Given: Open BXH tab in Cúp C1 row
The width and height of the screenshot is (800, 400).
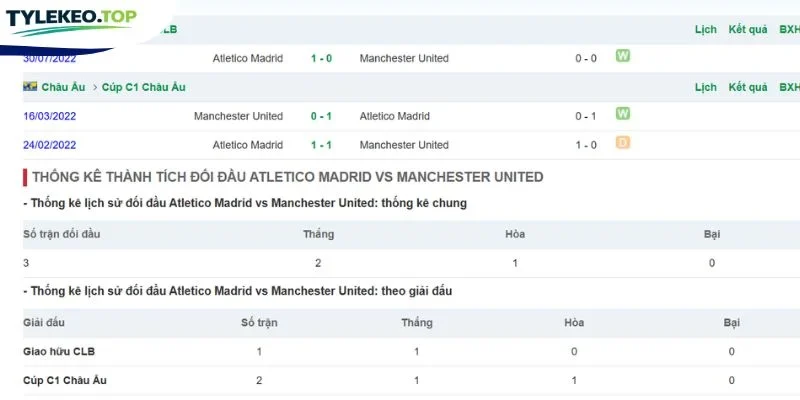Looking at the screenshot, I should tap(789, 87).
